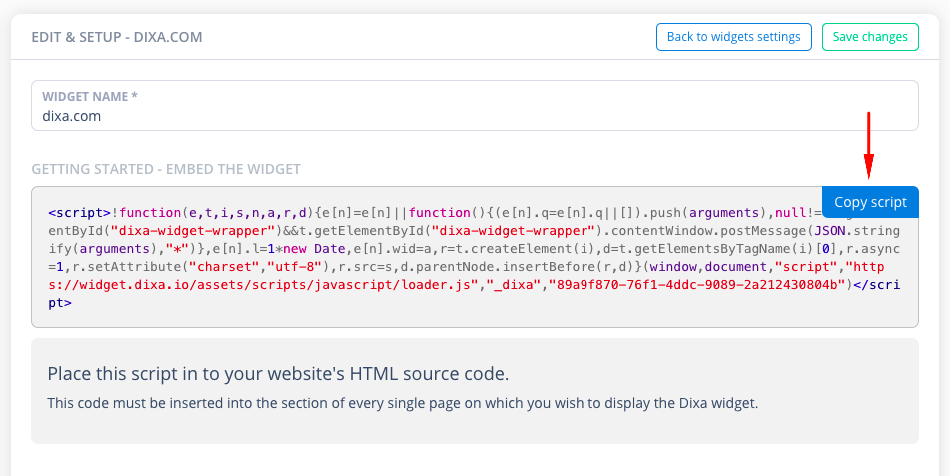The height and width of the screenshot is (476, 950).
Task: Click the Copy script button
Action: point(870,202)
